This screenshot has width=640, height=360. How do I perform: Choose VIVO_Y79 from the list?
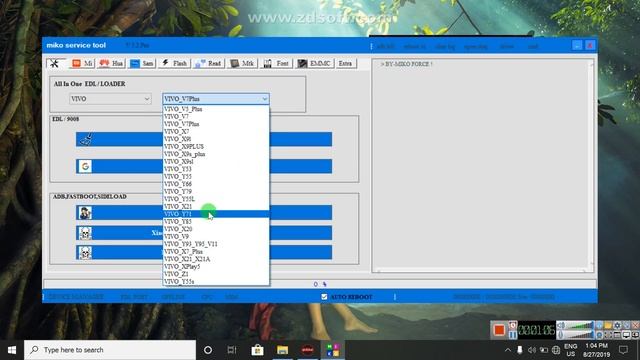coord(216,191)
